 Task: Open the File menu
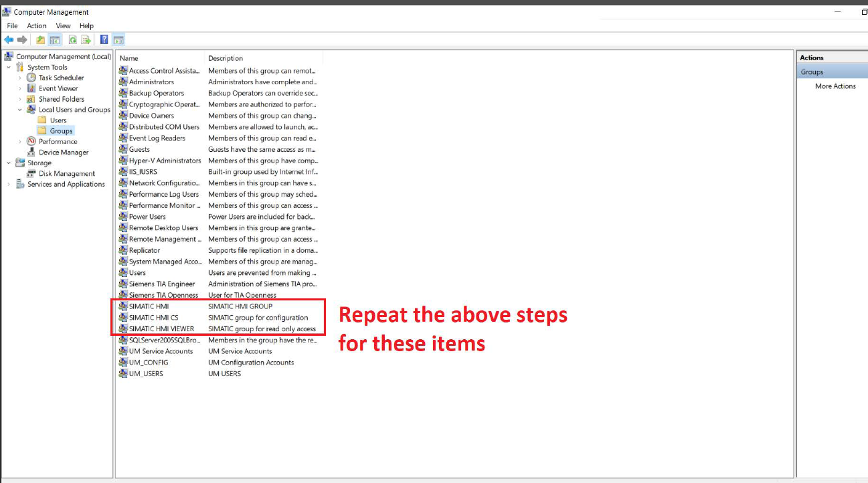point(12,25)
